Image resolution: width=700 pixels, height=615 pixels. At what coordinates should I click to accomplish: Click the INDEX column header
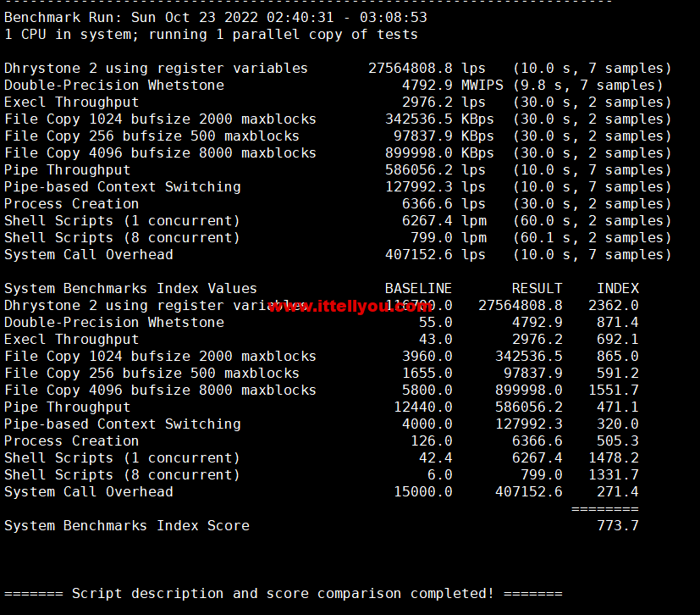pos(617,289)
